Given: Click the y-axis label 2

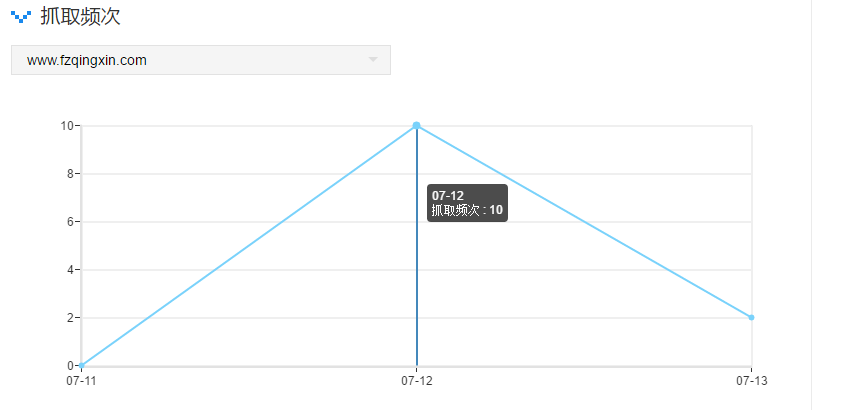Looking at the screenshot, I should (70, 318).
